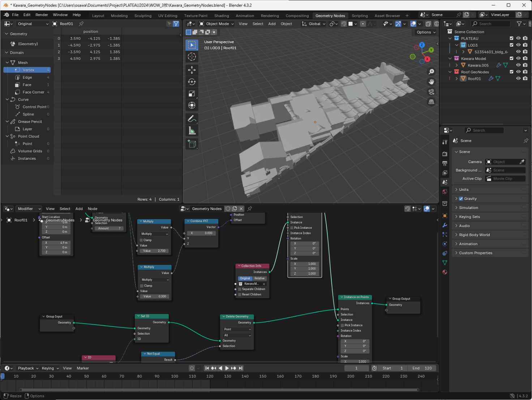Switch to the Scripting workspace tab

point(360,16)
